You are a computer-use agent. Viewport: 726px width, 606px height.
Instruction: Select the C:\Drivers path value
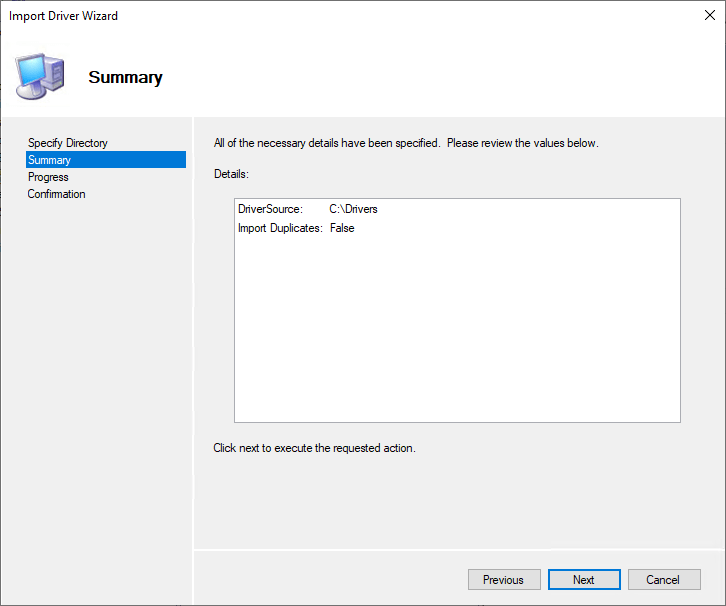[x=353, y=209]
